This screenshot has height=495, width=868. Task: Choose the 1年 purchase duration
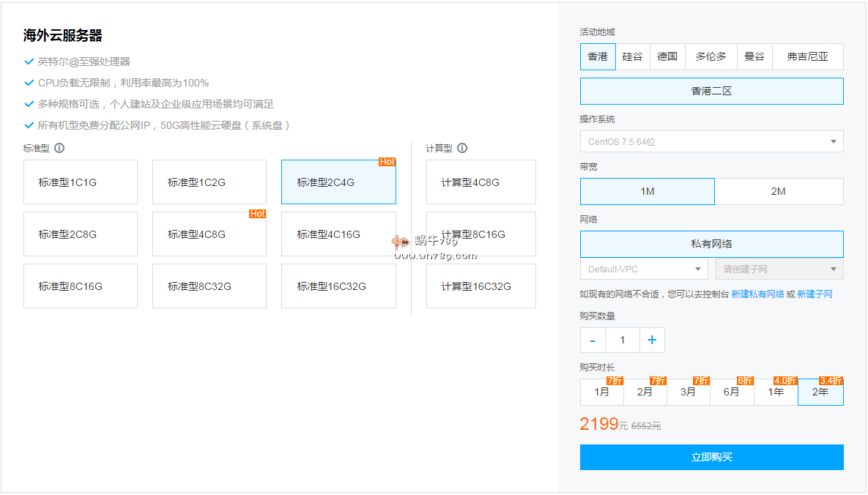click(x=776, y=392)
